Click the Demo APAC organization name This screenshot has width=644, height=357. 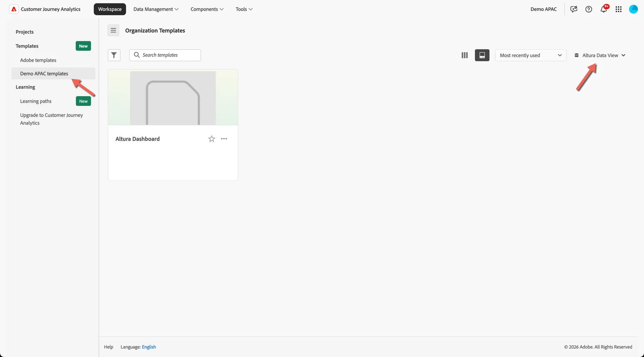(x=543, y=9)
